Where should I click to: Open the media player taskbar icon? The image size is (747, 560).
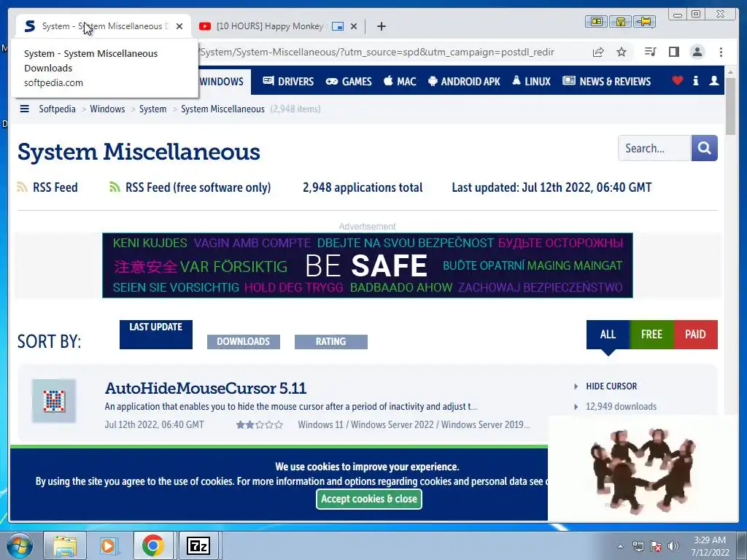click(108, 545)
